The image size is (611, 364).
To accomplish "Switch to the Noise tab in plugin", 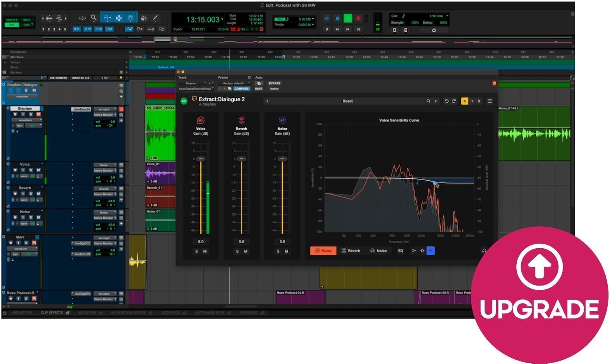I will [378, 251].
